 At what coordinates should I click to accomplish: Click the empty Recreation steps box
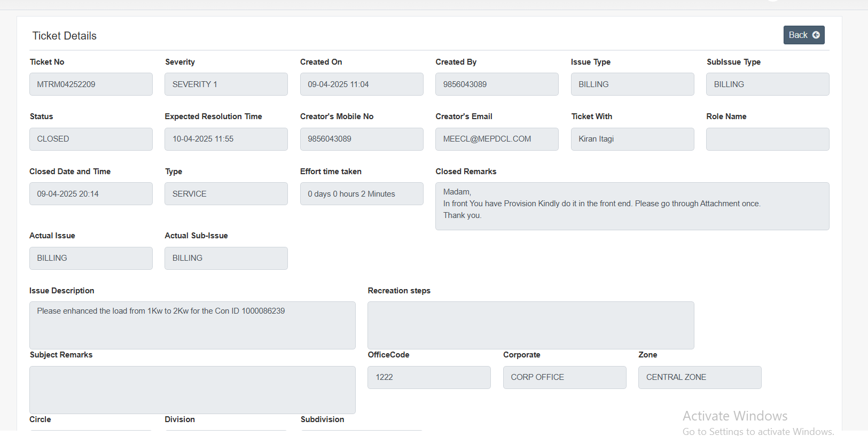[x=530, y=325]
